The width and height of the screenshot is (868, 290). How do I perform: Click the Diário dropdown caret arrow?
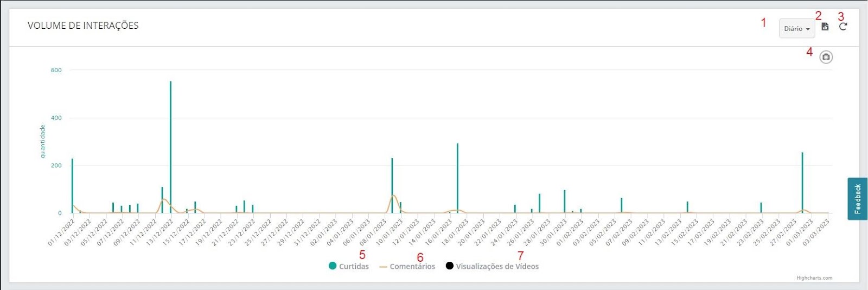808,29
